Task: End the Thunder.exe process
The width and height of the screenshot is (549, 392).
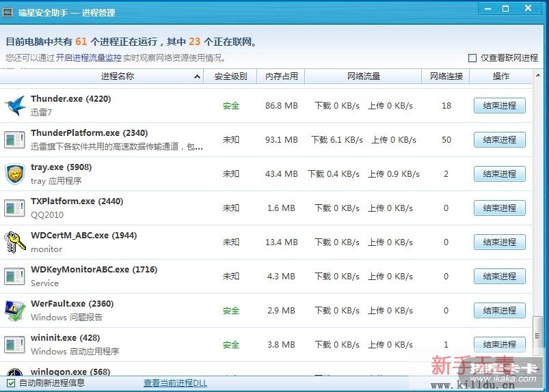Action: pos(500,106)
